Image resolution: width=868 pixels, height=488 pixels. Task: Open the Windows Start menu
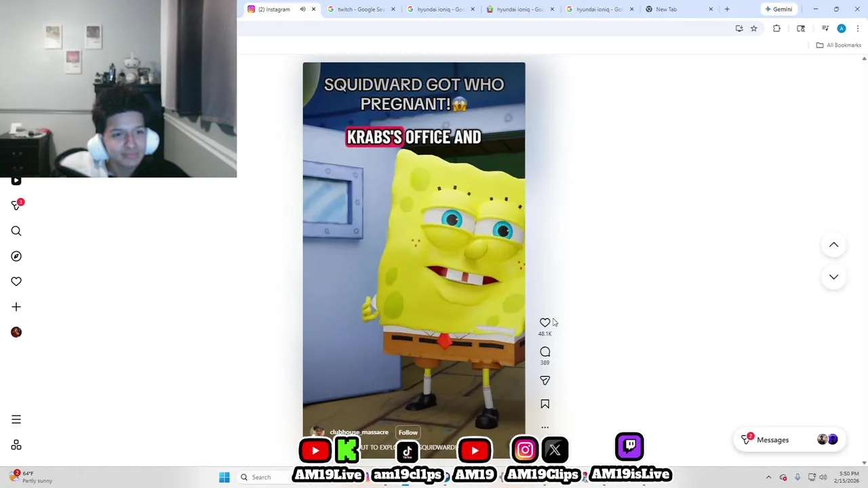[x=224, y=477]
